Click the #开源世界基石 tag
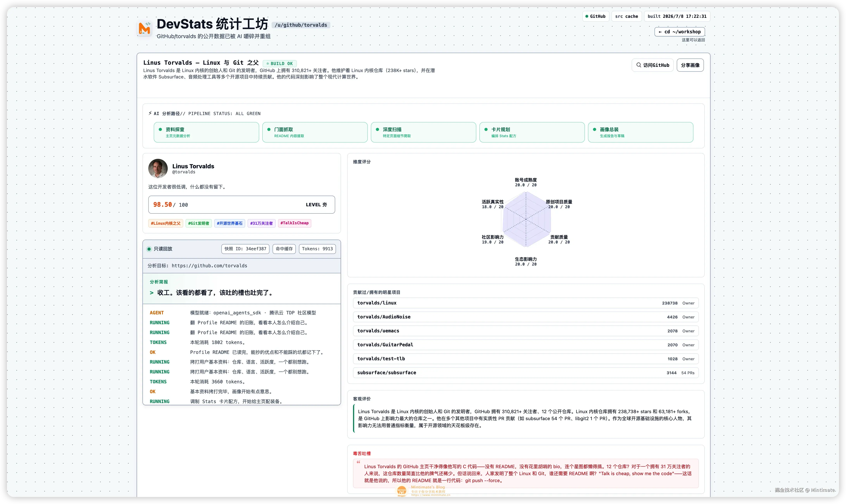846x504 pixels. point(229,223)
